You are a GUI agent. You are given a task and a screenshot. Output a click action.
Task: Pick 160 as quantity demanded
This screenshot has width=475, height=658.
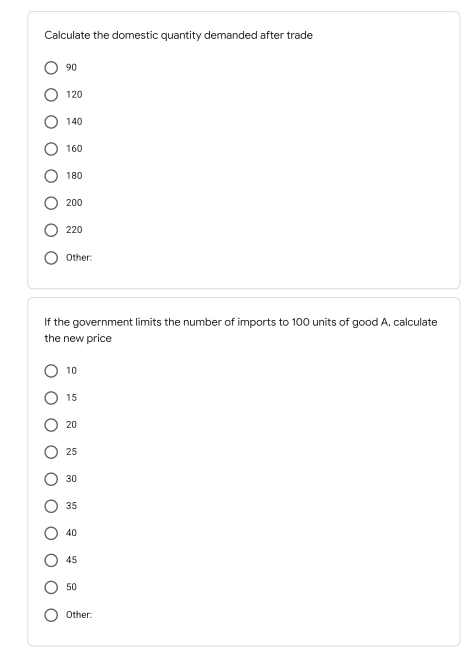click(x=51, y=149)
